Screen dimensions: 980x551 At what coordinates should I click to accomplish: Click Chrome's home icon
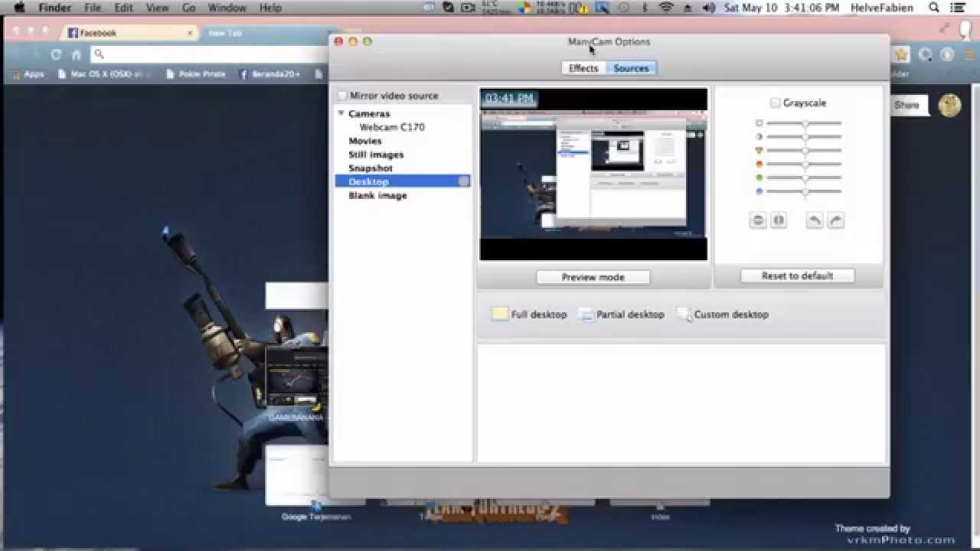pos(77,54)
